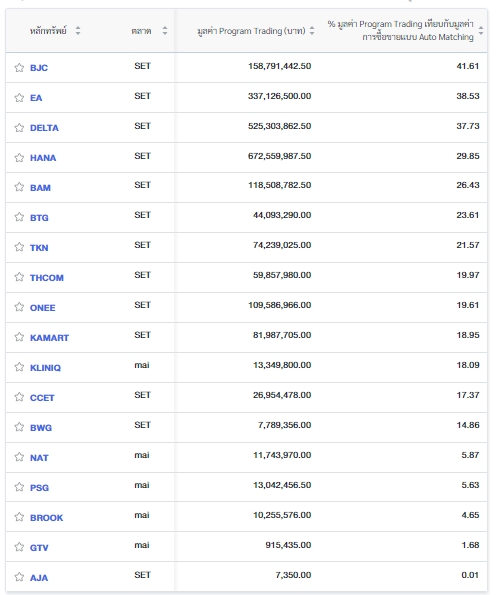Open the ONEE stock link
This screenshot has width=498, height=595.
coord(43,308)
